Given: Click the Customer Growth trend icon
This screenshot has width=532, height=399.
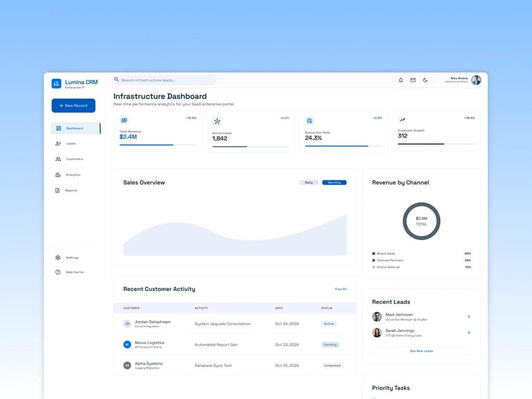Looking at the screenshot, I should [x=403, y=120].
